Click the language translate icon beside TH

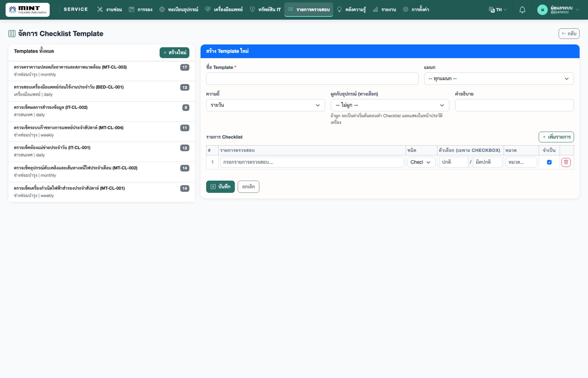tap(492, 10)
